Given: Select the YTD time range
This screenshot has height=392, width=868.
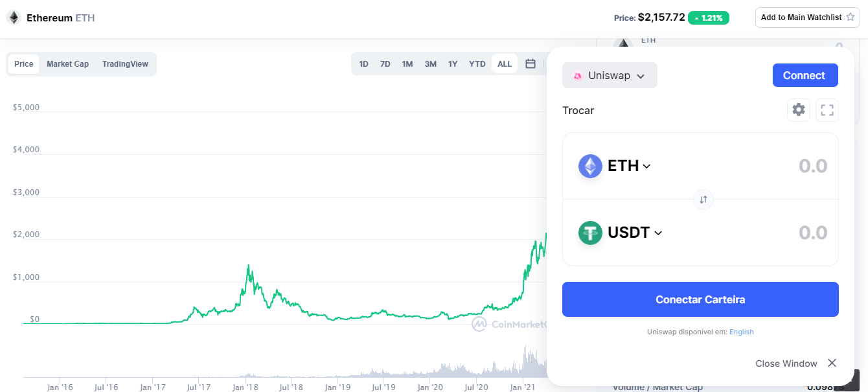Looking at the screenshot, I should [x=477, y=64].
